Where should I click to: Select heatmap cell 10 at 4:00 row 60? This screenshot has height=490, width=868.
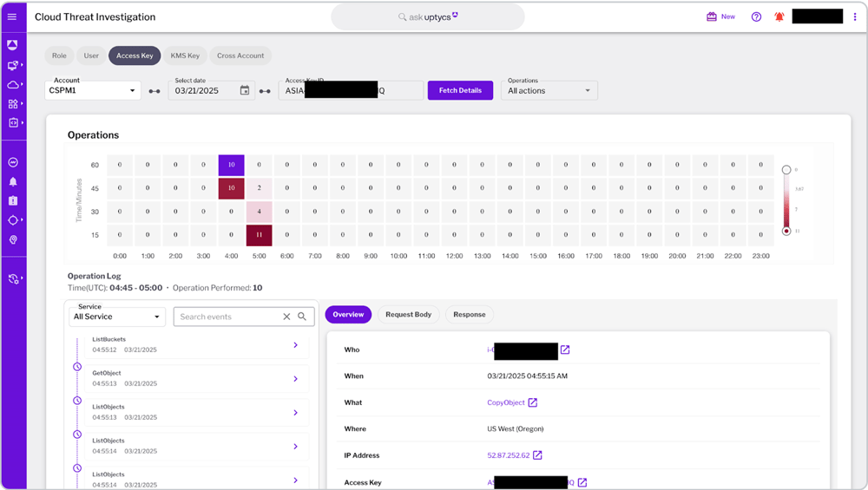[232, 165]
